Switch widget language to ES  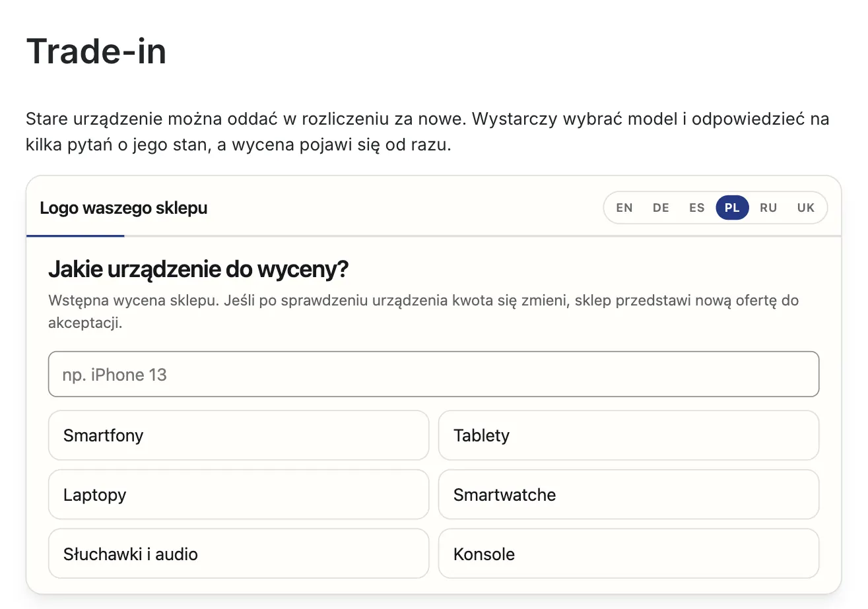(697, 208)
